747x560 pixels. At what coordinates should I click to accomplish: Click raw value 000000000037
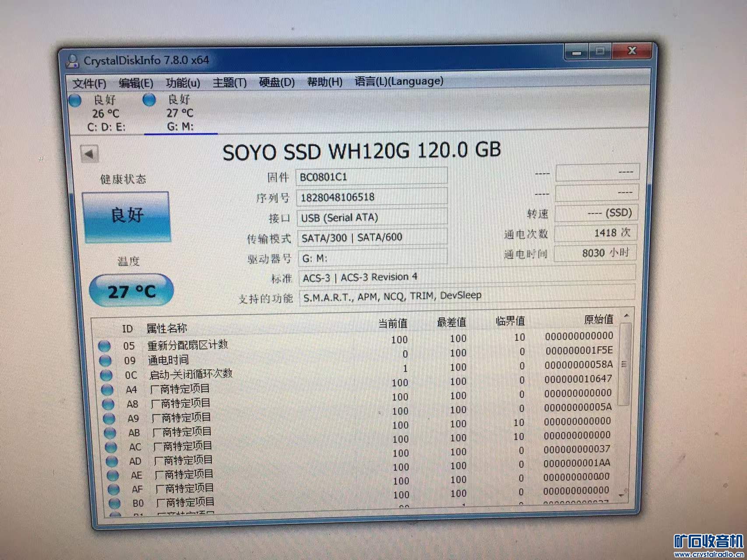[577, 449]
